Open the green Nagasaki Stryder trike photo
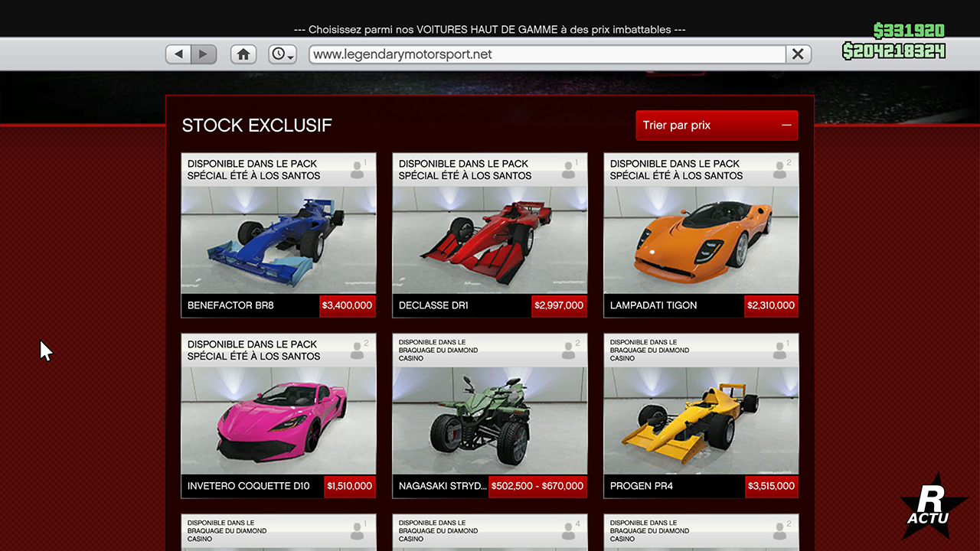This screenshot has height=551, width=980. pyautogui.click(x=490, y=421)
